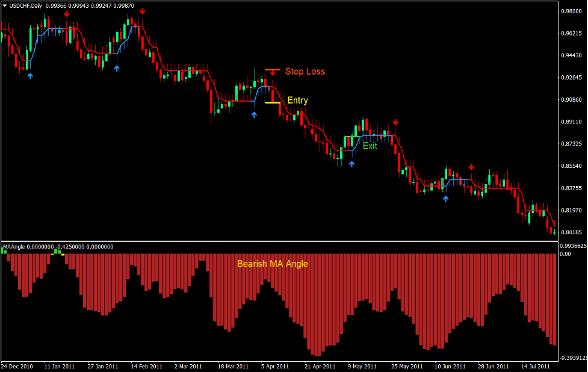Click the Bearish MA Angle caption

(272, 263)
